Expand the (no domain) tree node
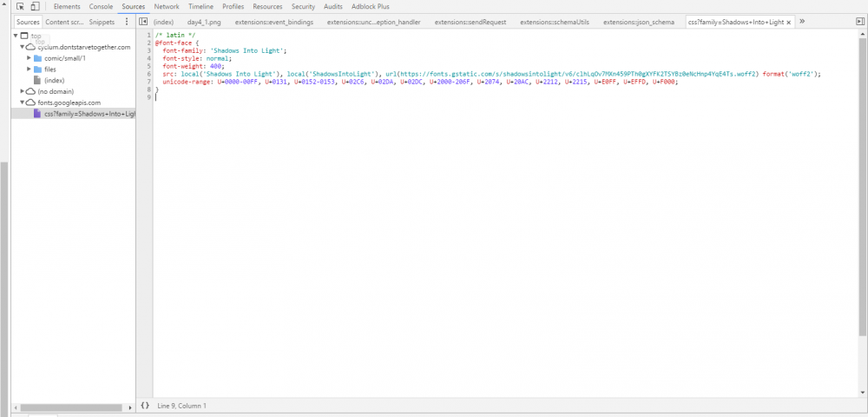Screen dimensions: 868x417 23,91
